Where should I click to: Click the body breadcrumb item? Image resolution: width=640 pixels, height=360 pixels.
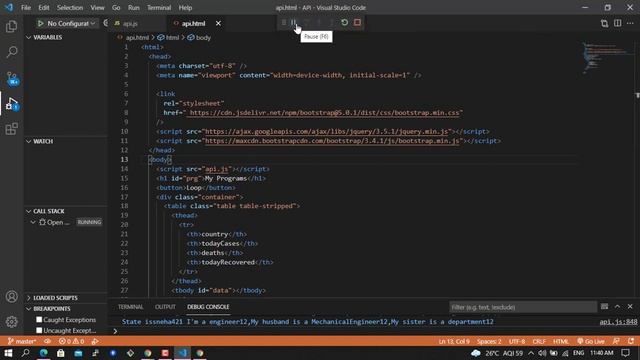[x=199, y=38]
